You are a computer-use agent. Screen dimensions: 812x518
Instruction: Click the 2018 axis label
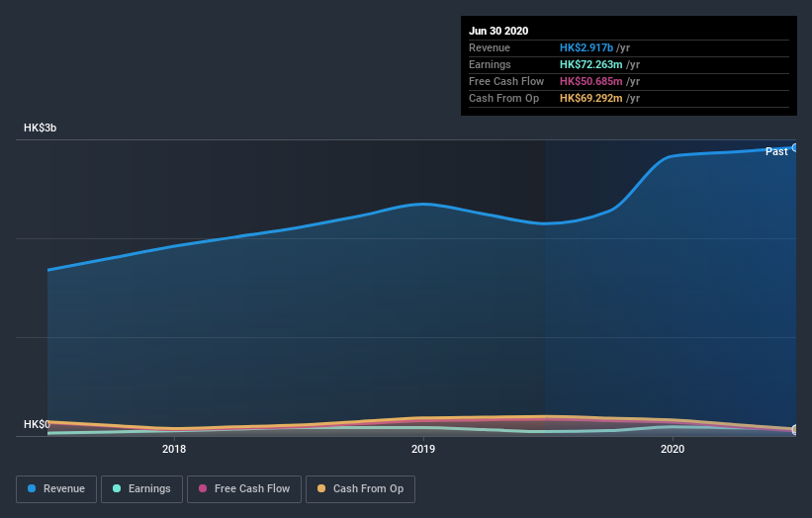tap(174, 449)
